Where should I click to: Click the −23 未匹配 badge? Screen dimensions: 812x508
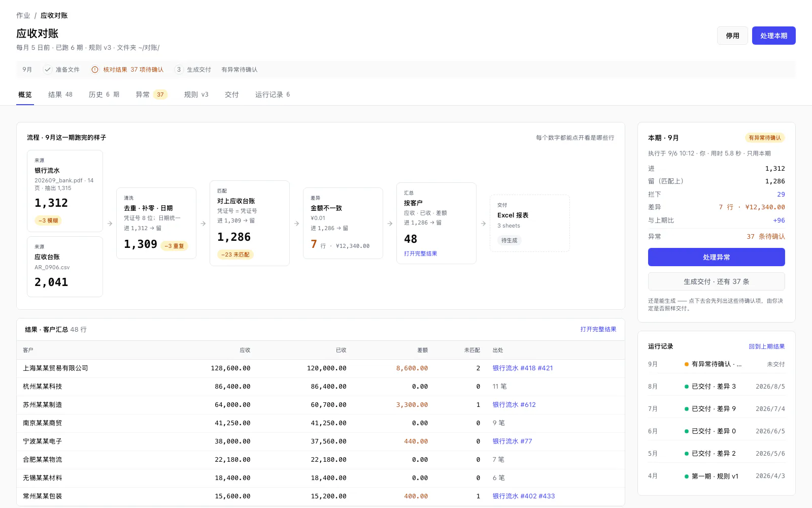pos(235,255)
